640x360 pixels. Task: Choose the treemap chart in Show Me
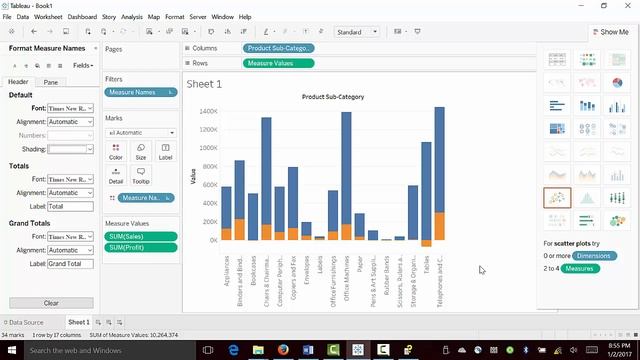pyautogui.click(x=557, y=129)
